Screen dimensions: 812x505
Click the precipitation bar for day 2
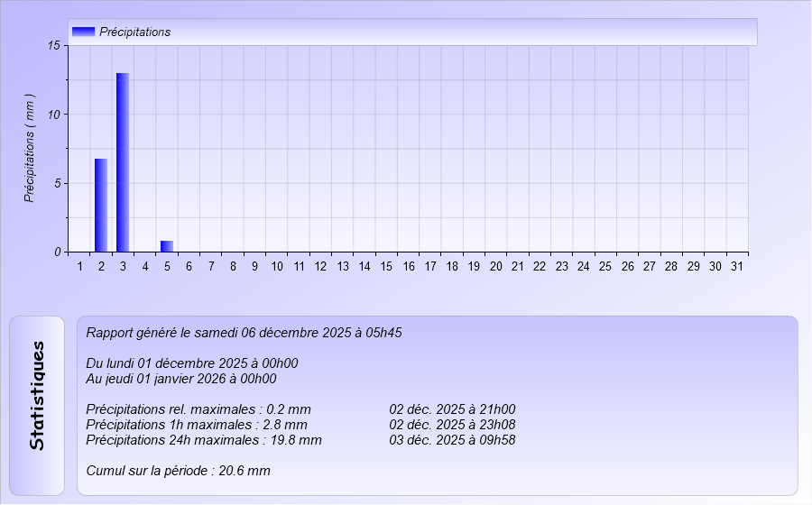(x=101, y=206)
